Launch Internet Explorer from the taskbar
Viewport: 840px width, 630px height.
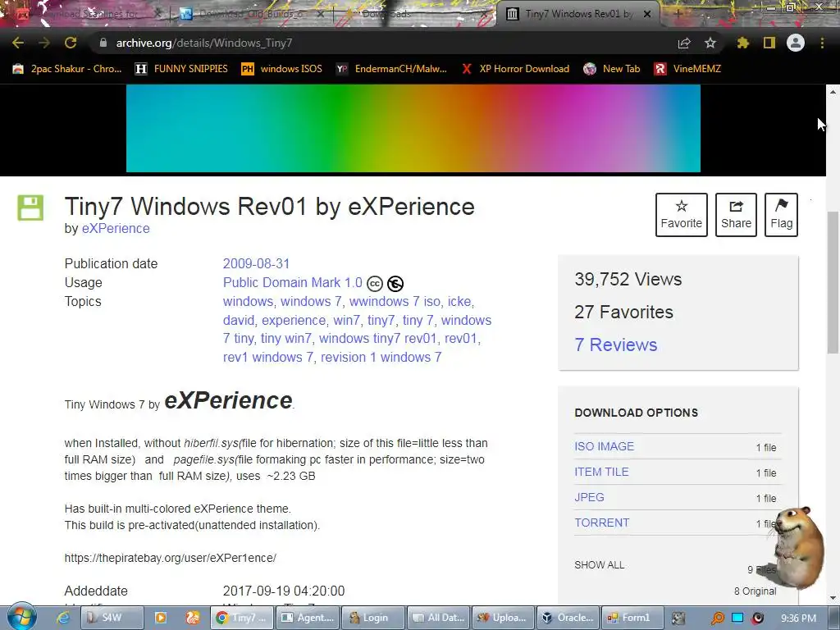(63, 618)
